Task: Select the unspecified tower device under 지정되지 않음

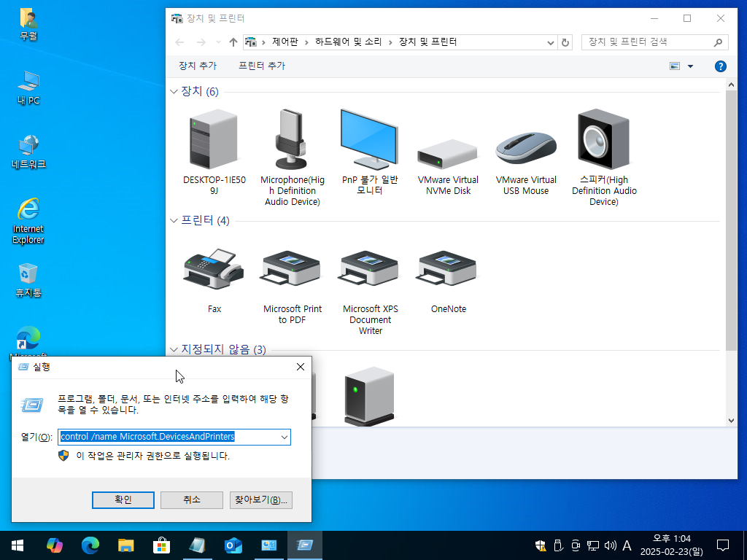Action: tap(369, 396)
